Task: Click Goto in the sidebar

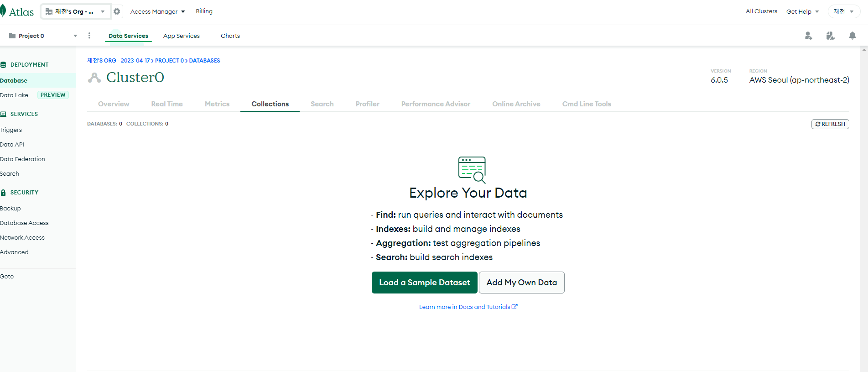Action: 7,277
